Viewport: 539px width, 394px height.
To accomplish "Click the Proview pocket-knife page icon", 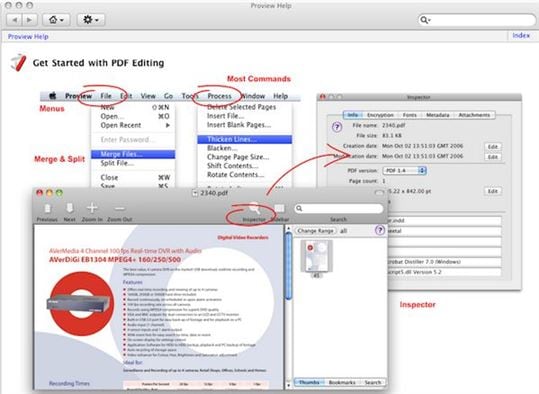I will pos(18,63).
